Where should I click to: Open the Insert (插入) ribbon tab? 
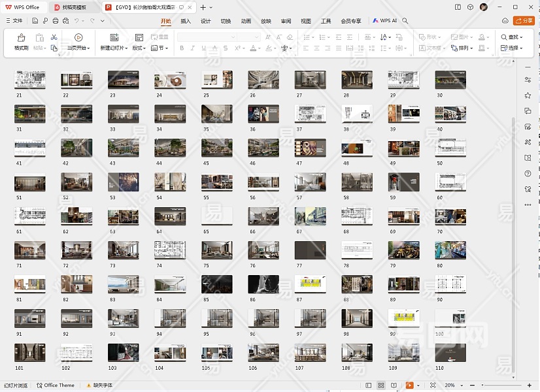[186, 21]
